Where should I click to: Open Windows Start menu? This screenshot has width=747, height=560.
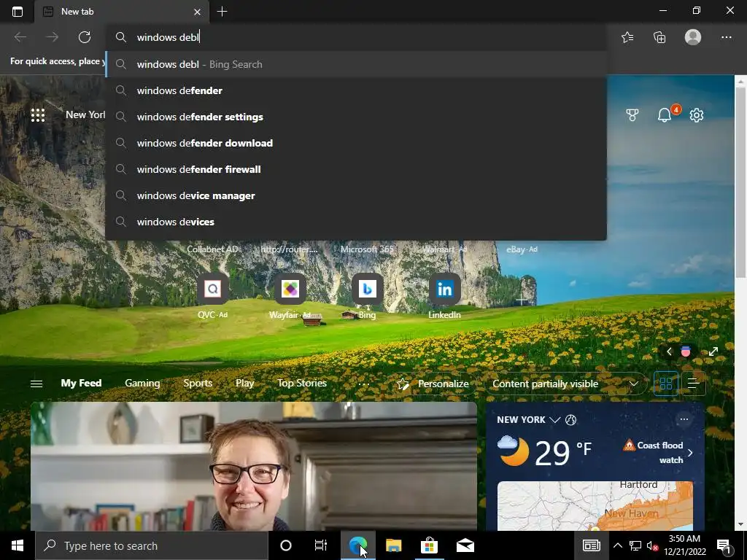tap(18, 545)
